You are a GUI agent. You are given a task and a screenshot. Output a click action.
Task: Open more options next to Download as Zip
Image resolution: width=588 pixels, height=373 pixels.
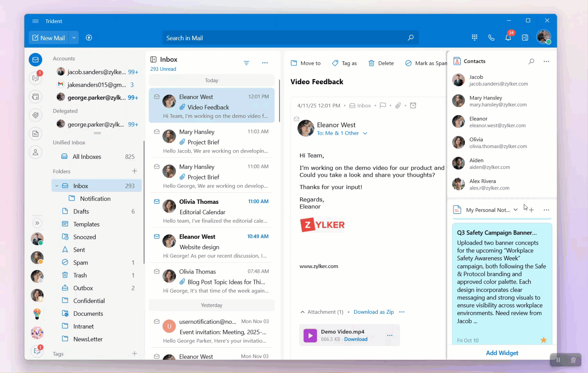pos(402,312)
